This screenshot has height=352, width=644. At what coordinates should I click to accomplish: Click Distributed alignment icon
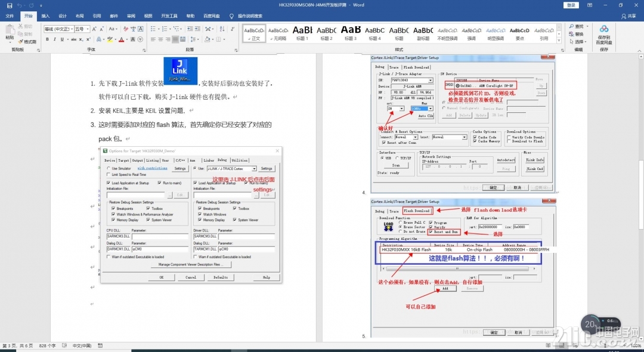(x=183, y=39)
